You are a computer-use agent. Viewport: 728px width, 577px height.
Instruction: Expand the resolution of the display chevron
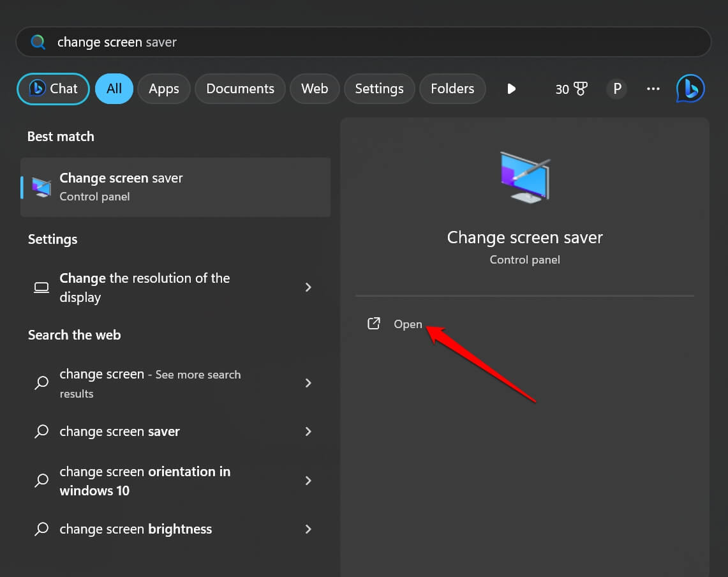click(308, 288)
